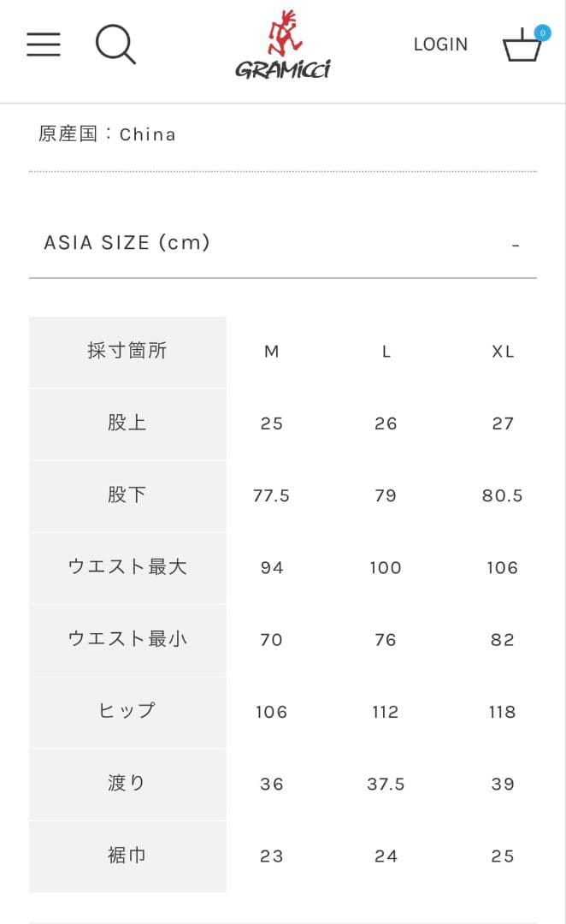
Task: Select the ウエスト最大 row label
Action: pyautogui.click(x=127, y=567)
